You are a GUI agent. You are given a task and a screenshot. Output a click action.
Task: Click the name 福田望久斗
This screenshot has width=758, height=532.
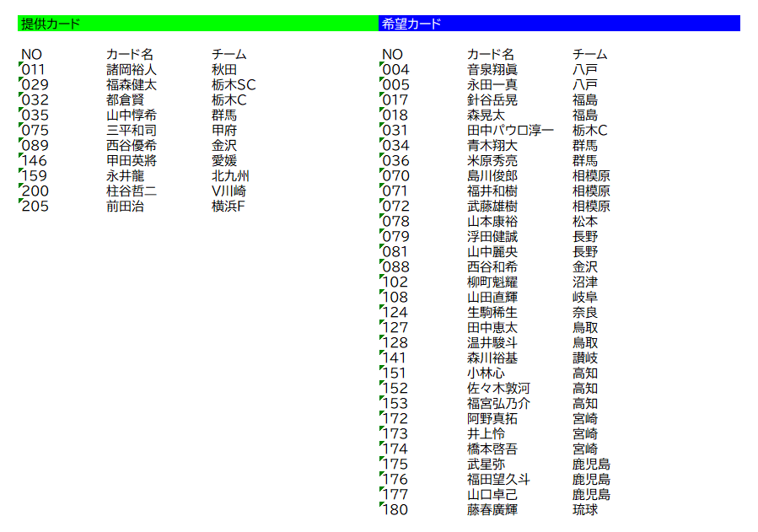tap(498, 480)
